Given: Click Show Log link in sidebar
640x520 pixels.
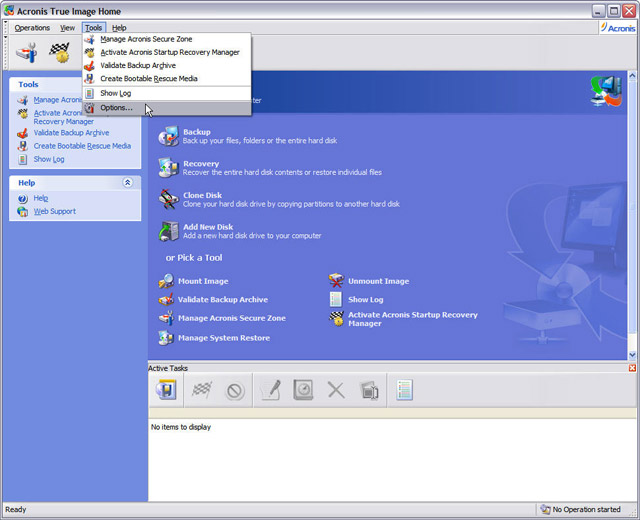Looking at the screenshot, I should click(49, 159).
